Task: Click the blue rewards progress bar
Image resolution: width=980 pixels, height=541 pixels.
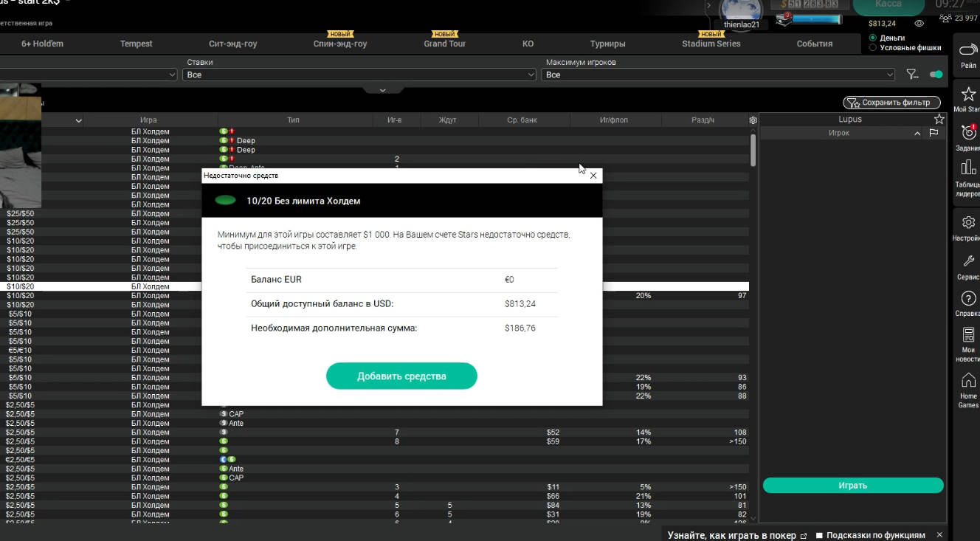Action: (x=816, y=19)
